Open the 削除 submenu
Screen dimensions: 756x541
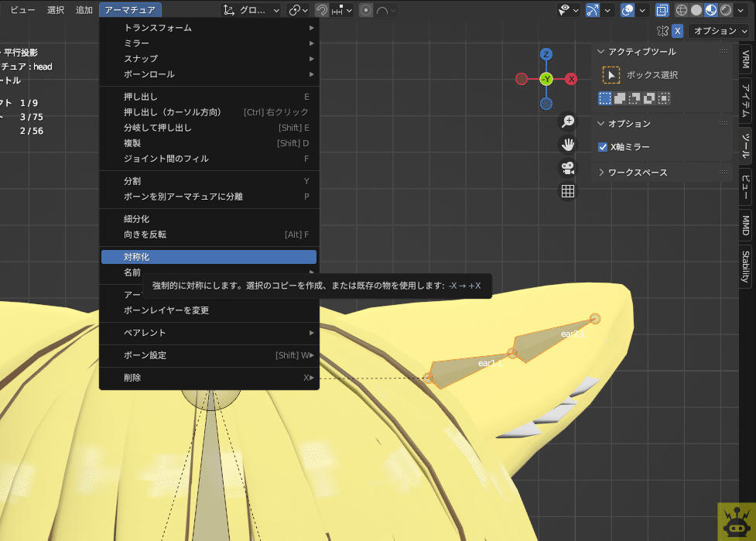coord(209,378)
